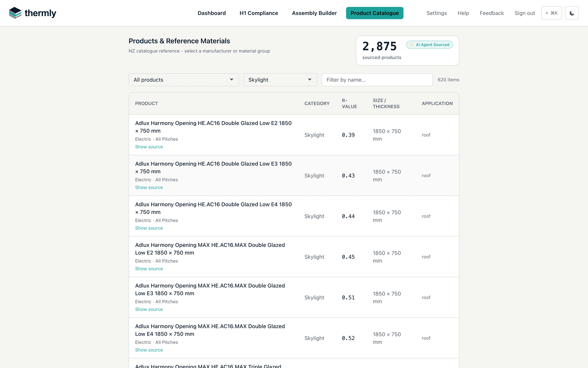This screenshot has width=588, height=368.
Task: Click the PRODUCT column header
Action: pyautogui.click(x=147, y=103)
